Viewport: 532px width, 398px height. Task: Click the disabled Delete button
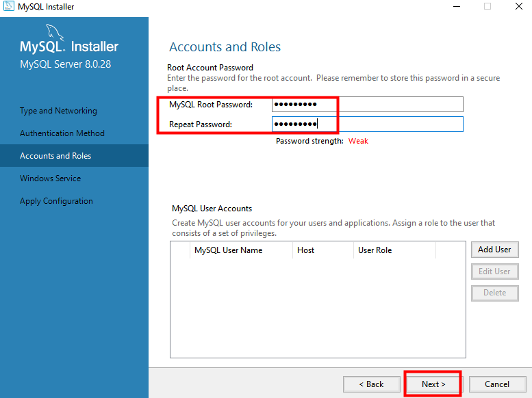[494, 293]
